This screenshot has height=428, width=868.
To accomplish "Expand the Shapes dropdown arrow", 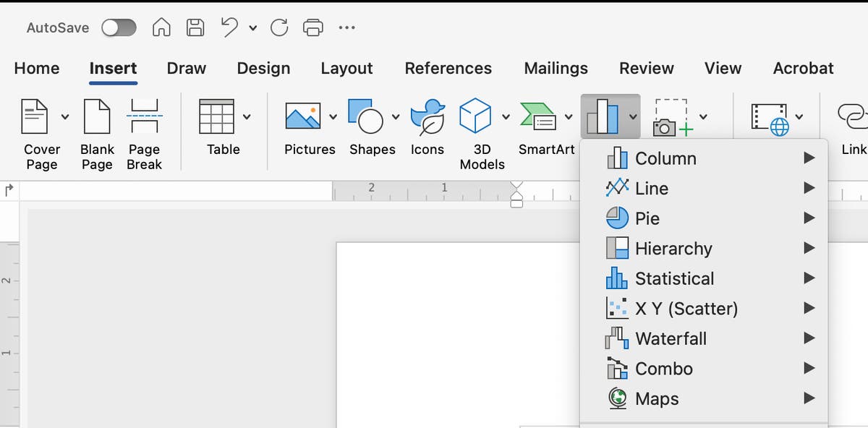I will click(395, 116).
